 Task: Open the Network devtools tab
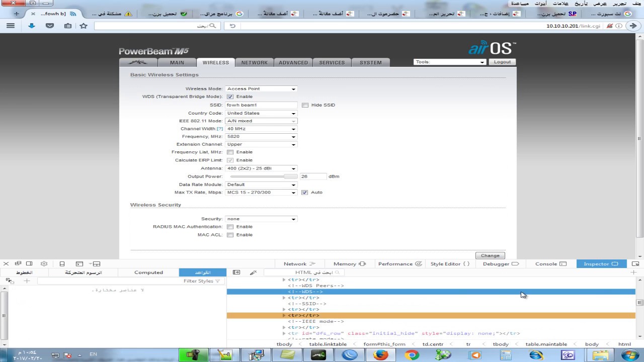tap(299, 263)
